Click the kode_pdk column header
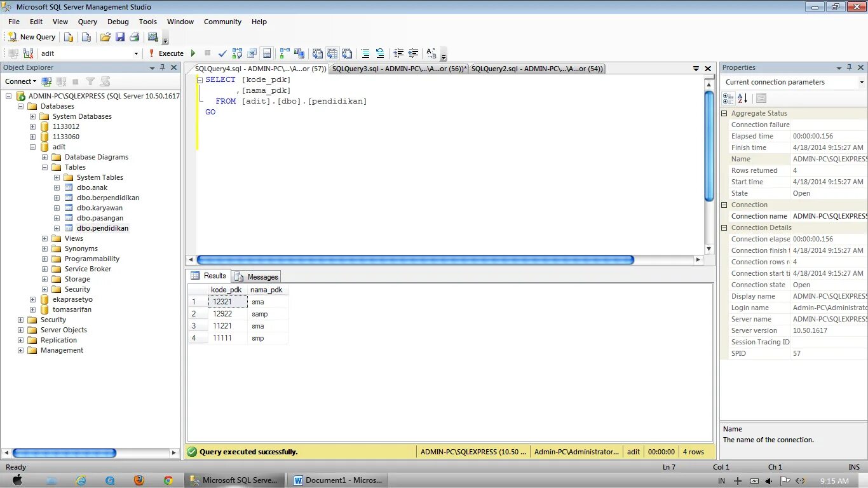 click(228, 290)
